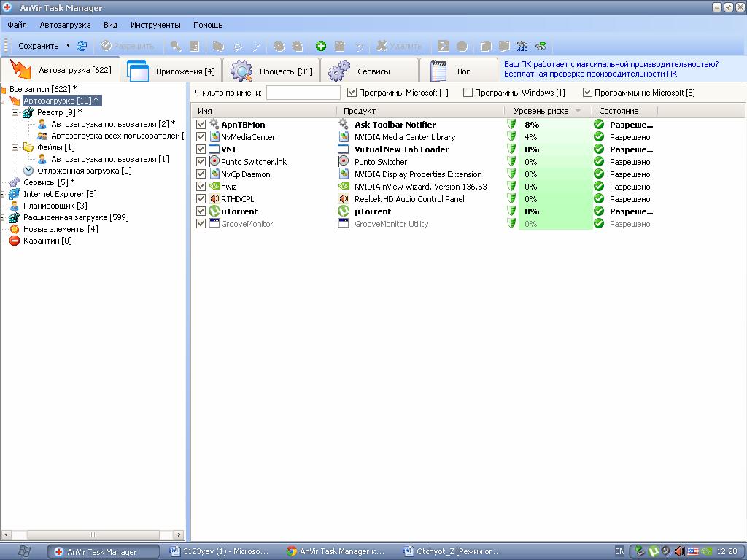
Task: Click the Продукт column header
Action: pos(421,111)
